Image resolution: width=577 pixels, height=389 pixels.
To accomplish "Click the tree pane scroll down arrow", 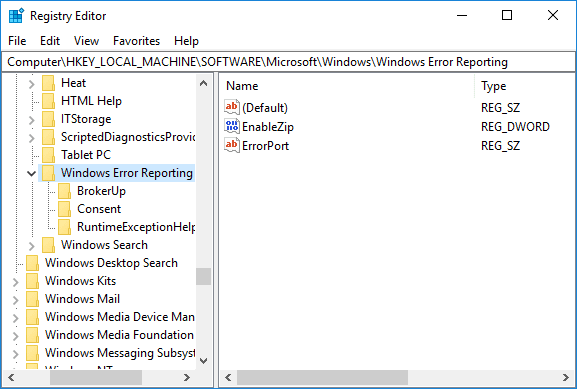I will [x=203, y=361].
